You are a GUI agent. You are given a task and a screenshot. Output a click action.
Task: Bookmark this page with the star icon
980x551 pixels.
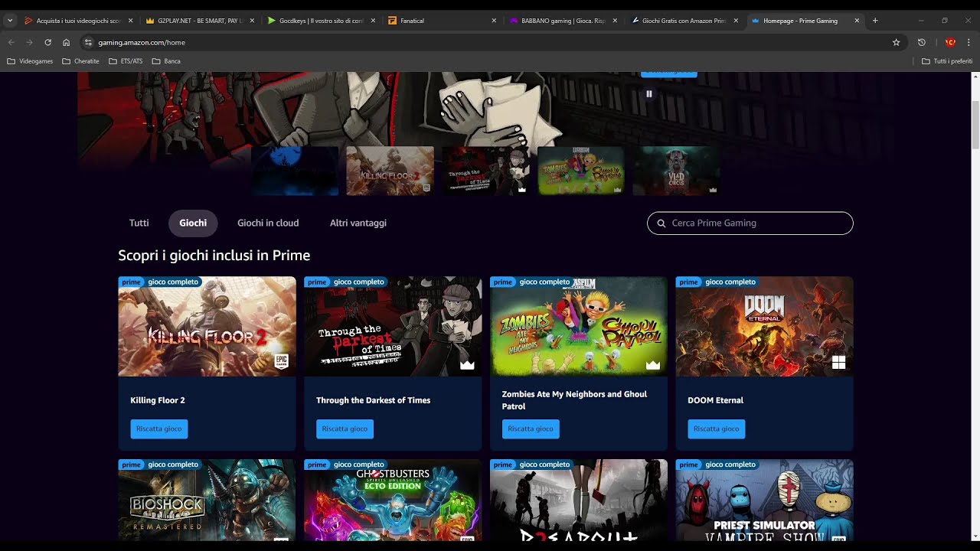coord(896,42)
